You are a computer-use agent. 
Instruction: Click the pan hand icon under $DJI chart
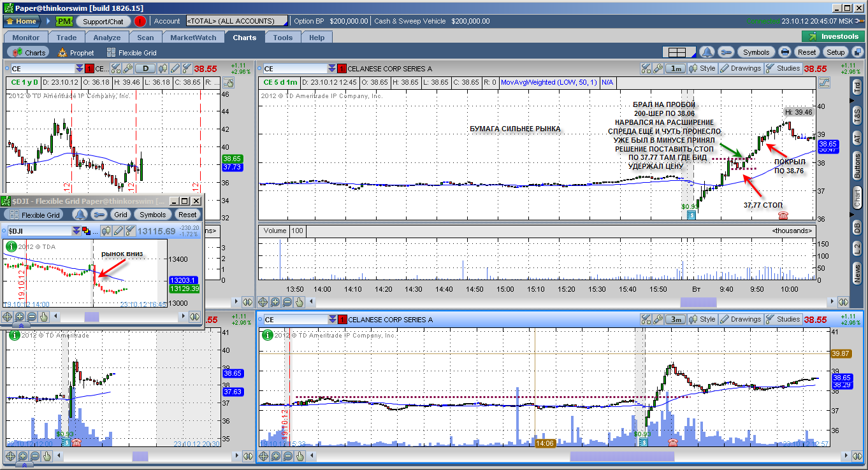pos(43,317)
